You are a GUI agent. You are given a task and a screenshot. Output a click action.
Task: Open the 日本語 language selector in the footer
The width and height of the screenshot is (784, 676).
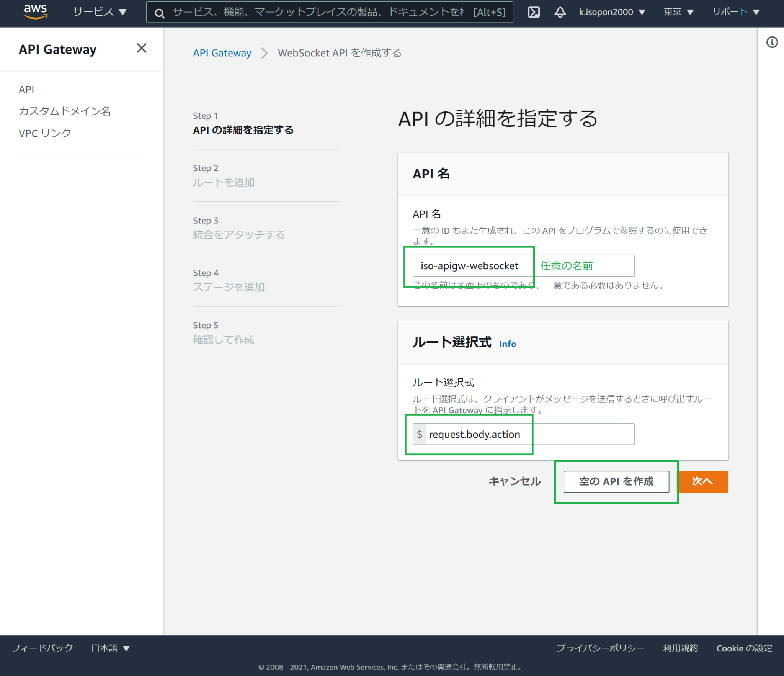coord(110,648)
